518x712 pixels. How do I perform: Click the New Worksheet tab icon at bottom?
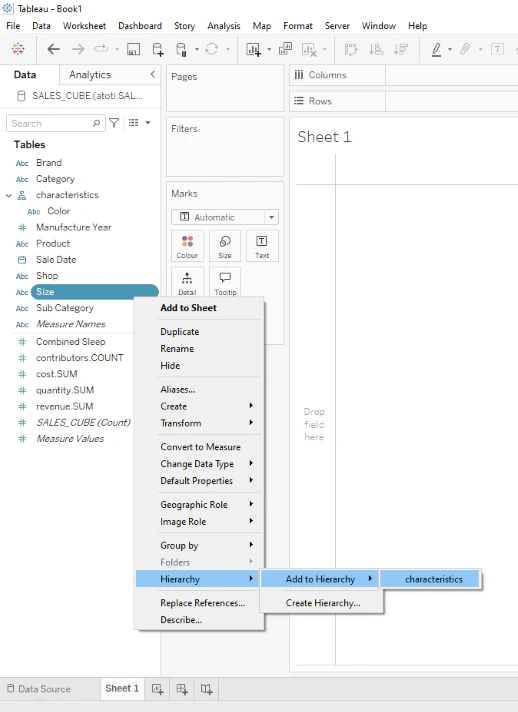tap(158, 689)
